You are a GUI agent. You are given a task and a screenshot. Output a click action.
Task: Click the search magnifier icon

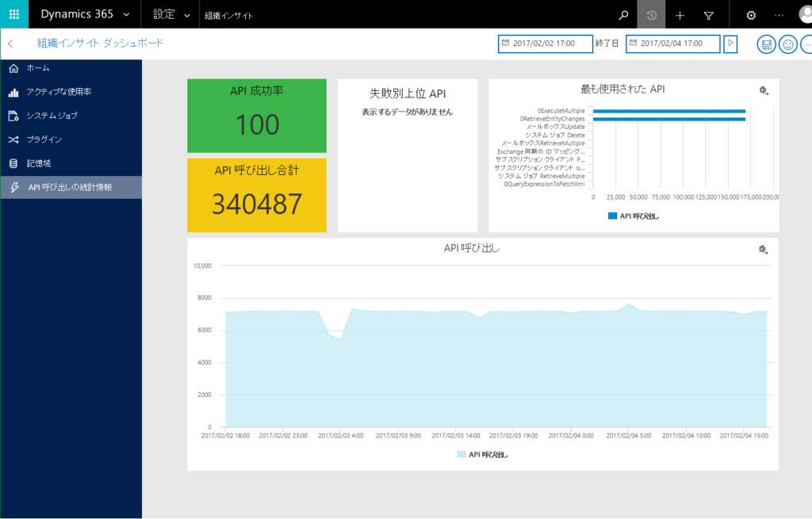[x=623, y=15]
